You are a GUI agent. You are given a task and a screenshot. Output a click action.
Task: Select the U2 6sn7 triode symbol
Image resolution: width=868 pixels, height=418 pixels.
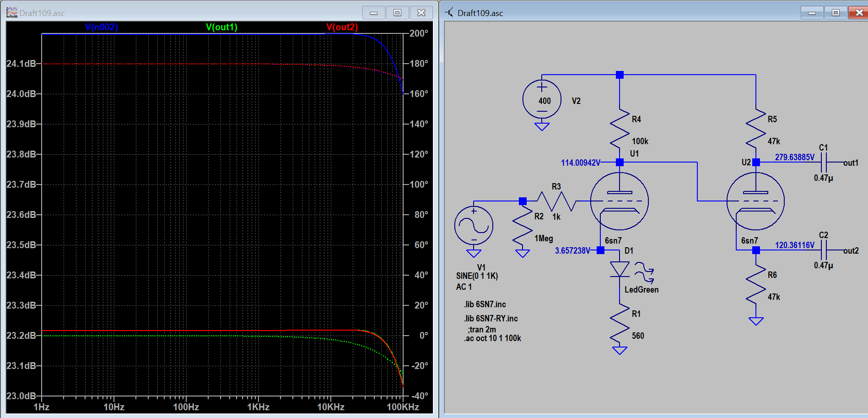(x=755, y=201)
